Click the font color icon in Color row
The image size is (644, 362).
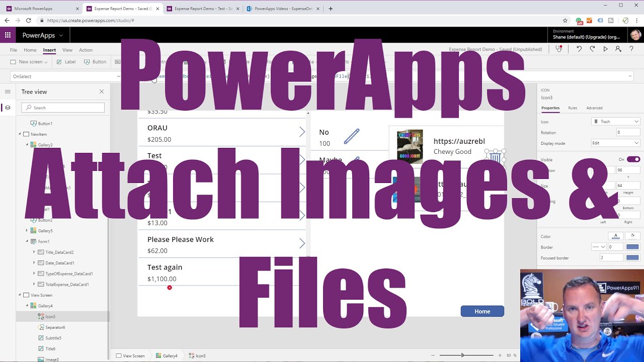coord(616,236)
